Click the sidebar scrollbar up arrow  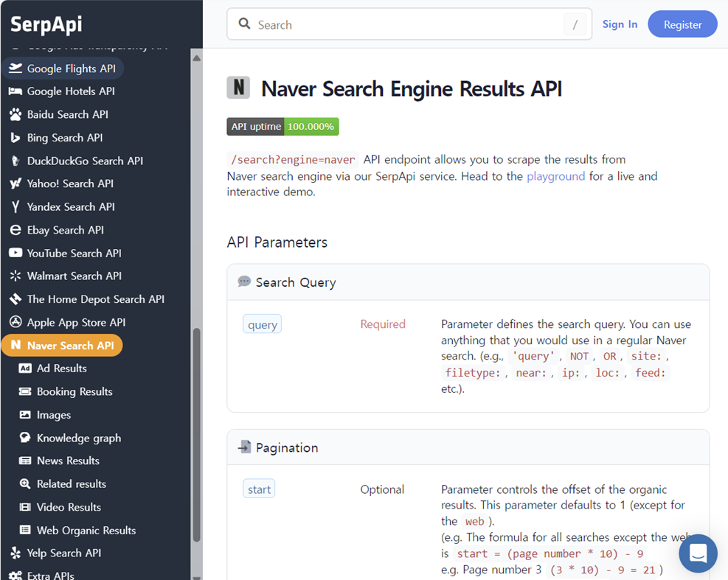coord(196,58)
